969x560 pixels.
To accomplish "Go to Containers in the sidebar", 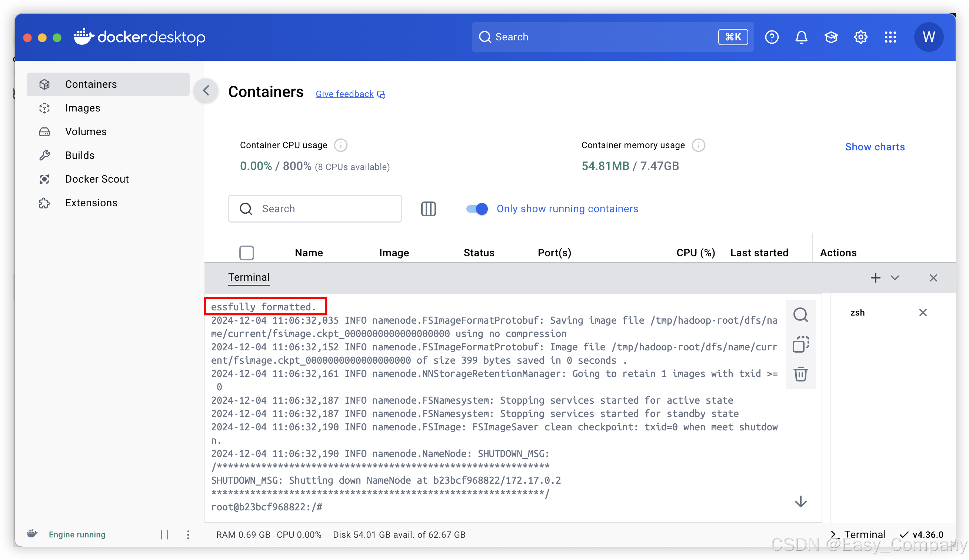I will pos(108,84).
